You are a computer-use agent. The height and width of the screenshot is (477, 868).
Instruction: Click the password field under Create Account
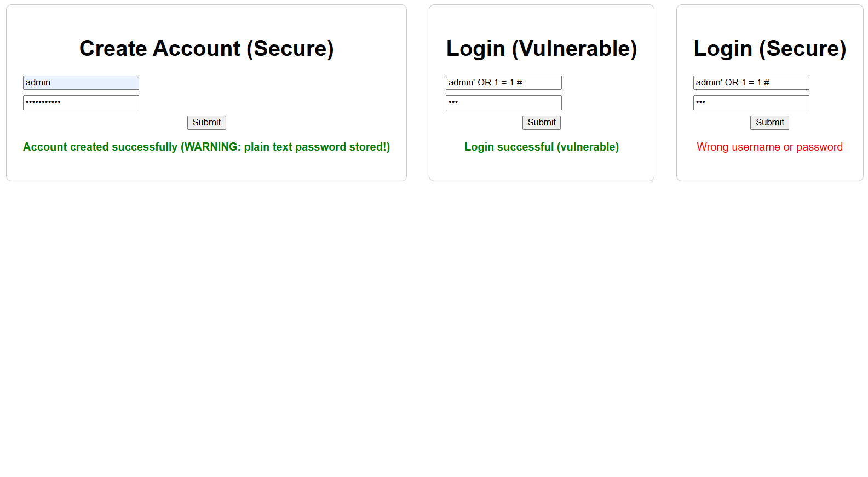point(81,102)
